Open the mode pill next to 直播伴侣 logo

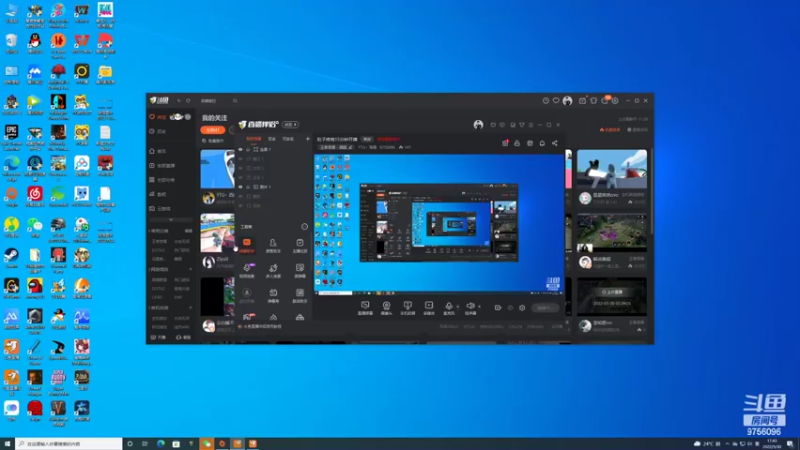click(x=290, y=124)
